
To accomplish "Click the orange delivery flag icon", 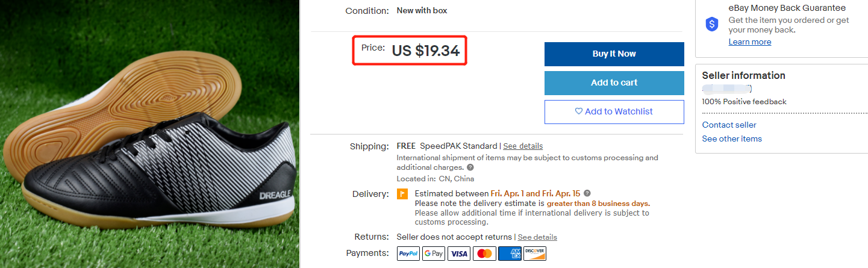I will click(402, 194).
